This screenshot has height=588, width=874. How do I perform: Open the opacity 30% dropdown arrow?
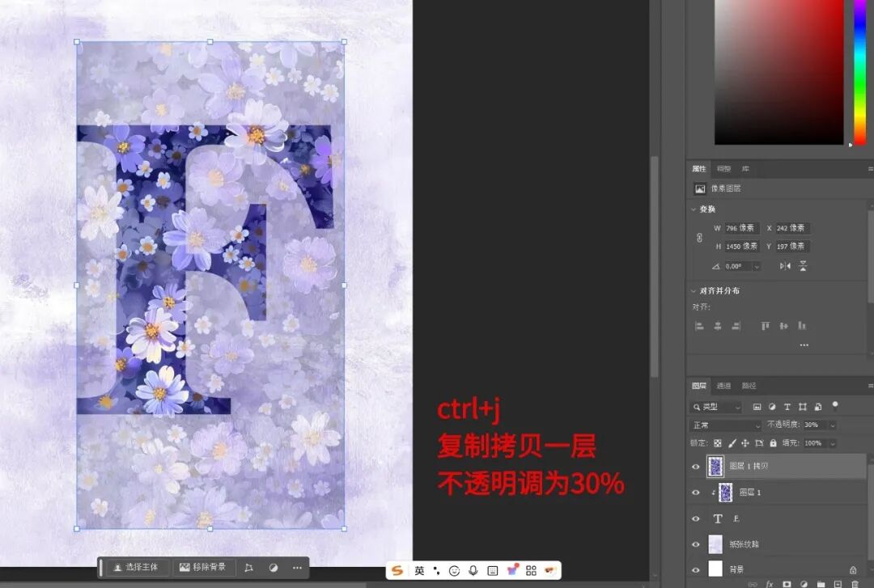[x=832, y=425]
